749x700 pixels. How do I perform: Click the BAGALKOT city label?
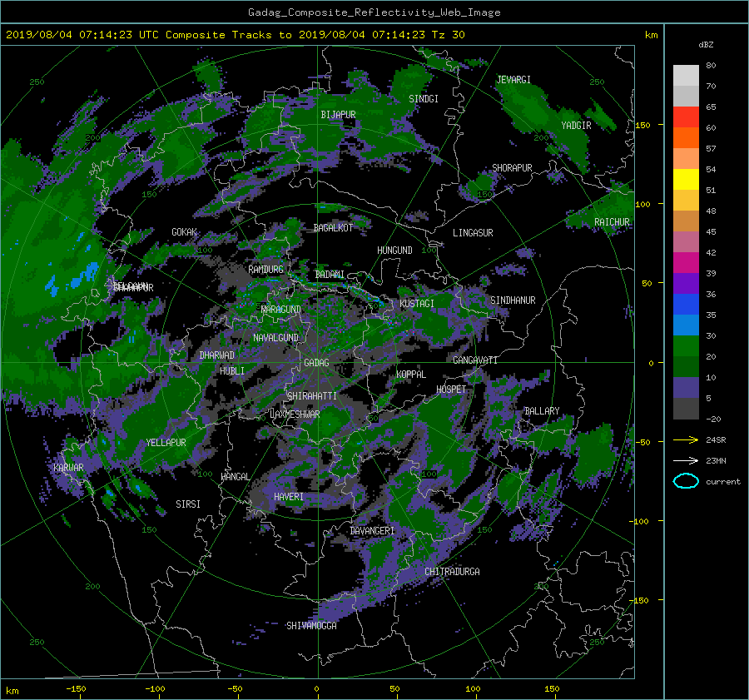(333, 228)
